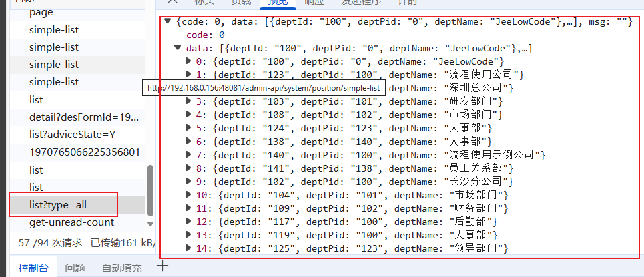Expand item 14 named 领导部门
The width and height of the screenshot is (644, 277).
tap(188, 248)
